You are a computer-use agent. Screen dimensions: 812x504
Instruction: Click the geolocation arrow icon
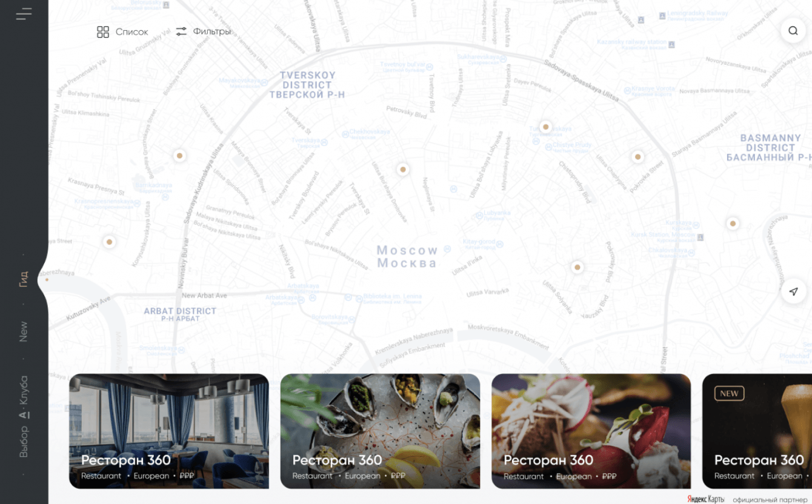coord(793,292)
